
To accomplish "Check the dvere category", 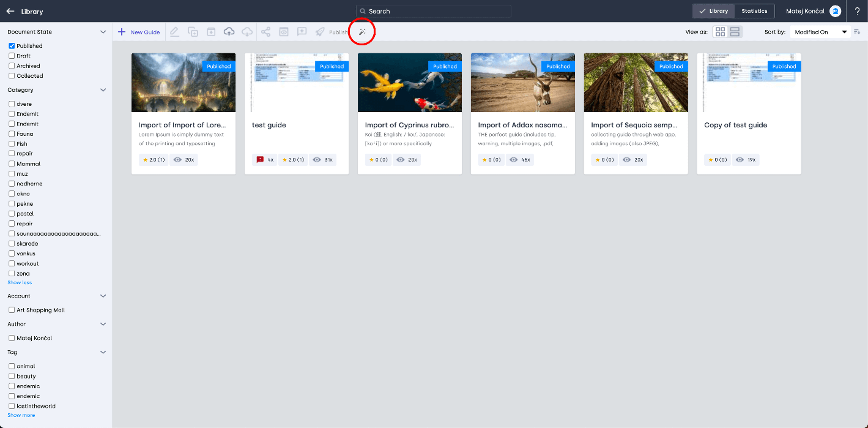I will pyautogui.click(x=12, y=104).
